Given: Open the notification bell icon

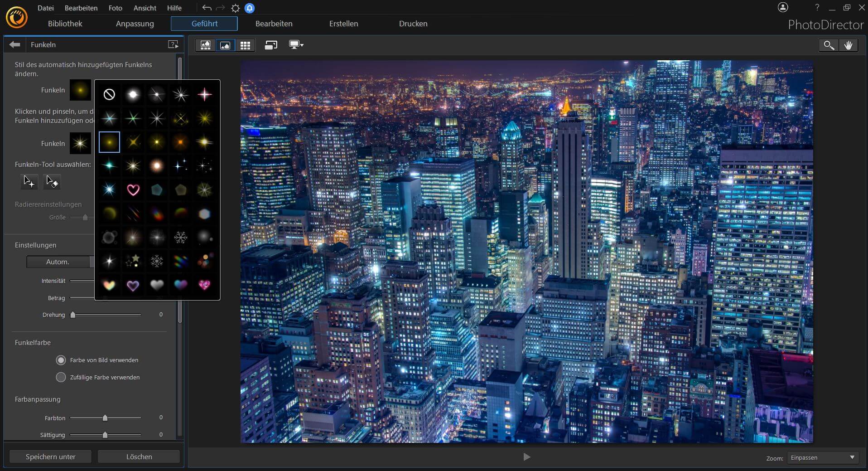Looking at the screenshot, I should pos(250,8).
